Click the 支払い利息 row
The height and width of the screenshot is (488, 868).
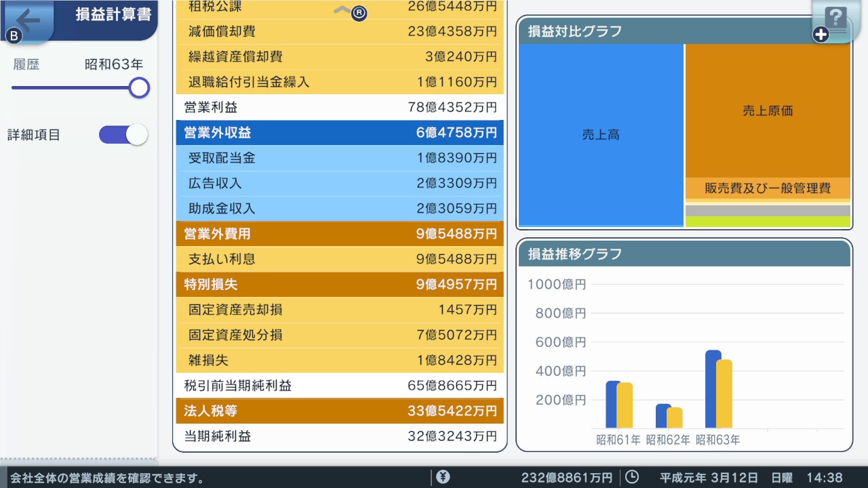(340, 259)
